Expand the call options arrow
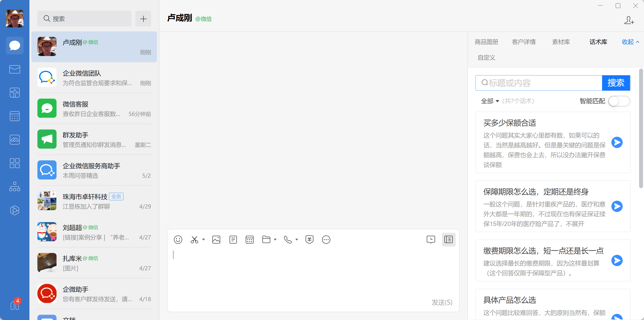Screen dimensions: 644x320 (x=297, y=240)
